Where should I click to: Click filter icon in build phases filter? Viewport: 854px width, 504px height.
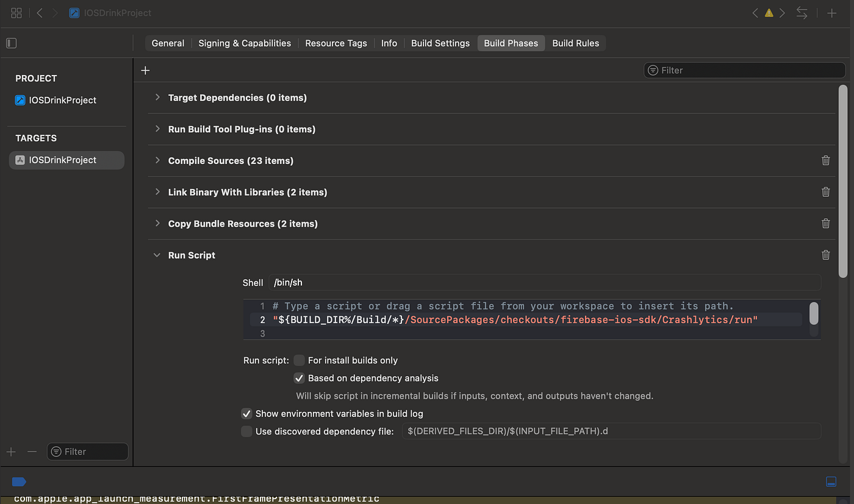click(x=653, y=70)
